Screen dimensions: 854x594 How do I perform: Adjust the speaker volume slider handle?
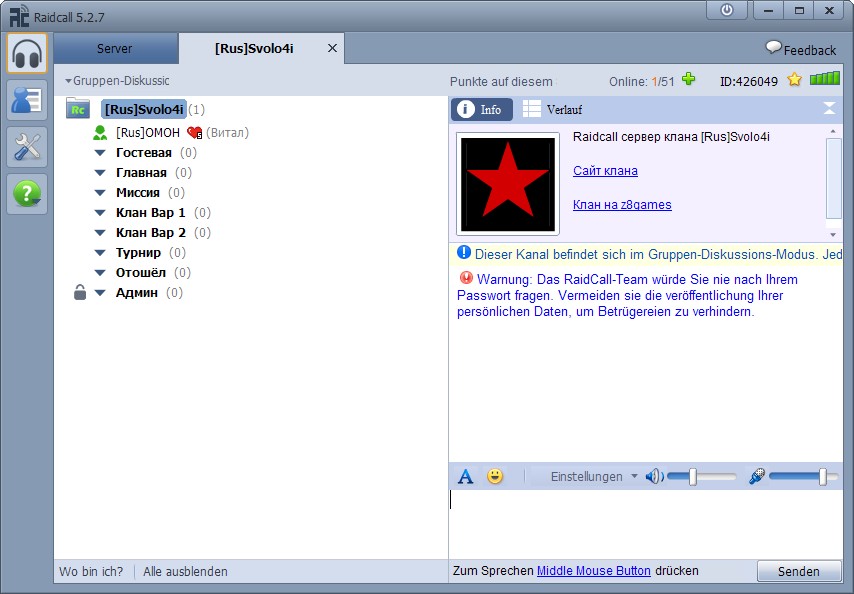pos(692,476)
